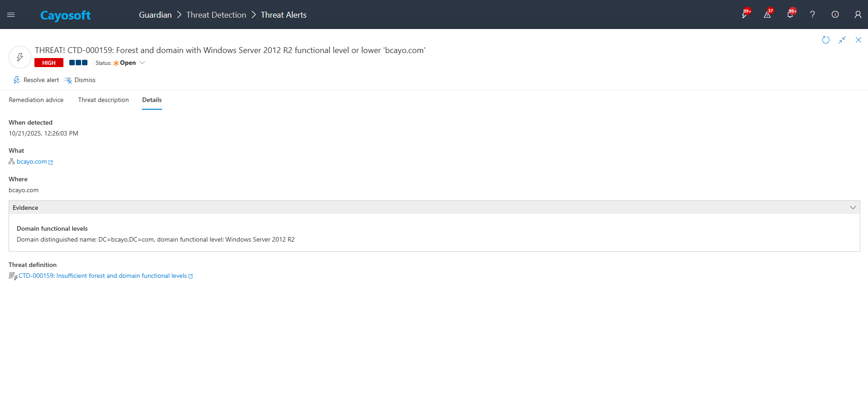Open the hamburger navigation menu
Viewport: 868px width, 412px height.
[x=11, y=15]
